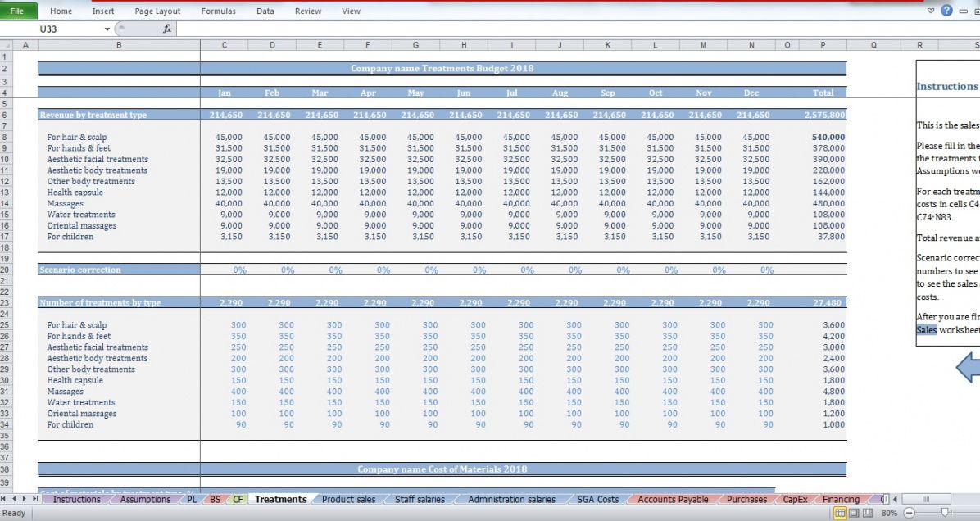Image resolution: width=980 pixels, height=521 pixels.
Task: Switch to Normal view in status bar
Action: (x=839, y=513)
